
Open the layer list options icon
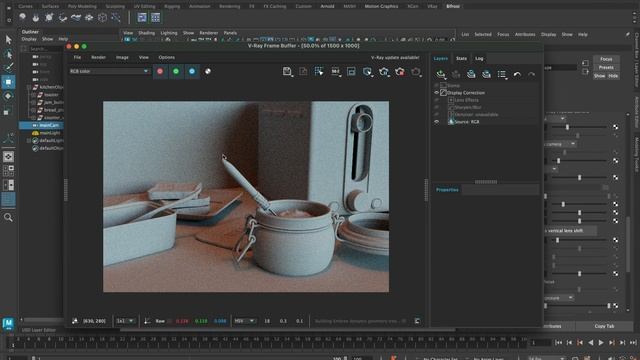coord(502,74)
